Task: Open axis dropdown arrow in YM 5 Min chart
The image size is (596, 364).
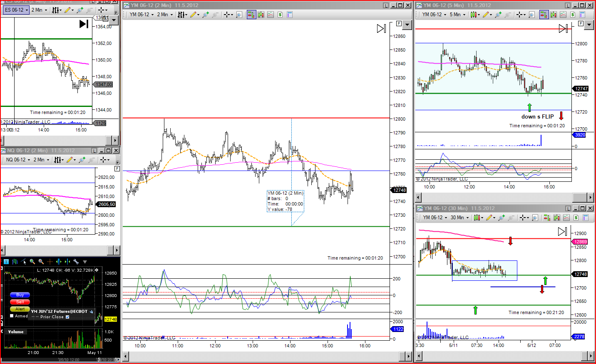Action: (x=589, y=25)
